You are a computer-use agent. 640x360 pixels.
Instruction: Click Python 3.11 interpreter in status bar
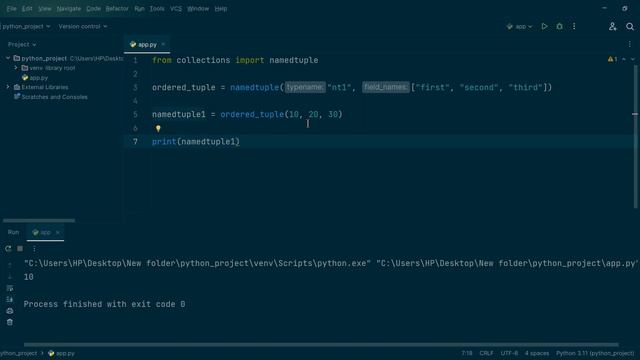point(595,353)
